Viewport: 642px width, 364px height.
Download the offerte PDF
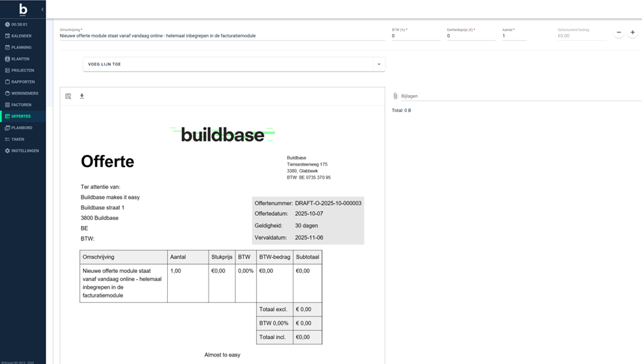pyautogui.click(x=82, y=96)
